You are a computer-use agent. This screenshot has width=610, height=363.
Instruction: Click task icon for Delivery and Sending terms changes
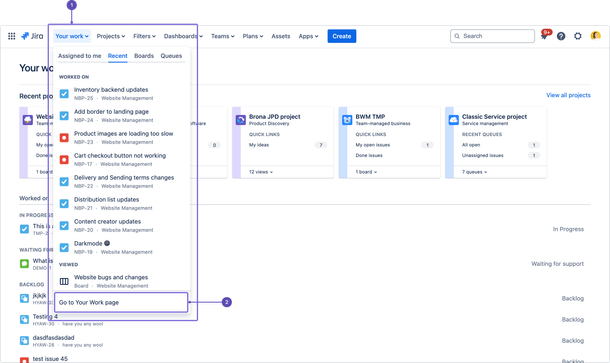click(64, 182)
